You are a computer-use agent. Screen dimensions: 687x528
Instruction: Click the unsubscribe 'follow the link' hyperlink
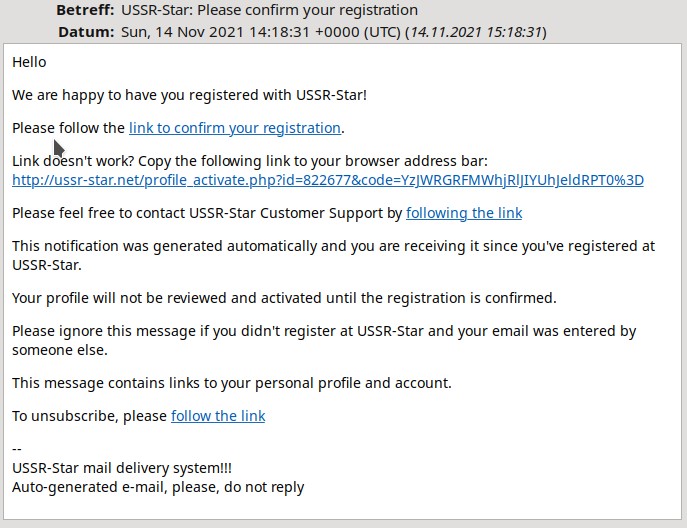point(218,416)
